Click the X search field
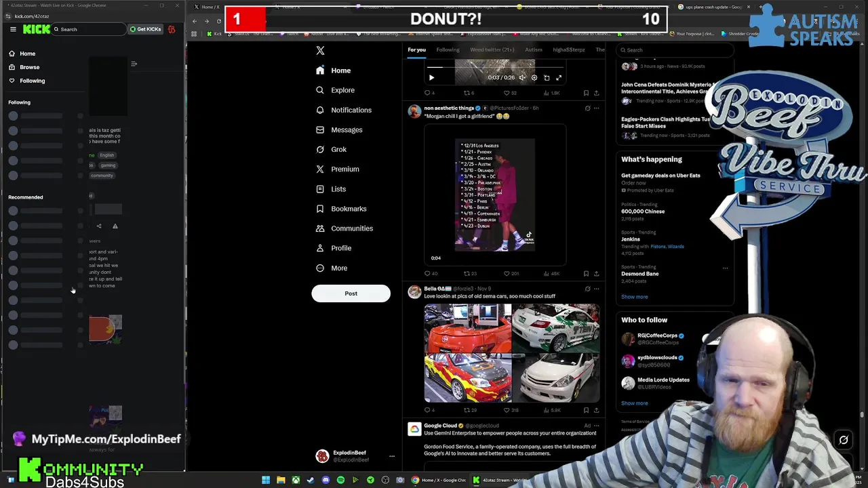868x488 pixels. point(675,49)
